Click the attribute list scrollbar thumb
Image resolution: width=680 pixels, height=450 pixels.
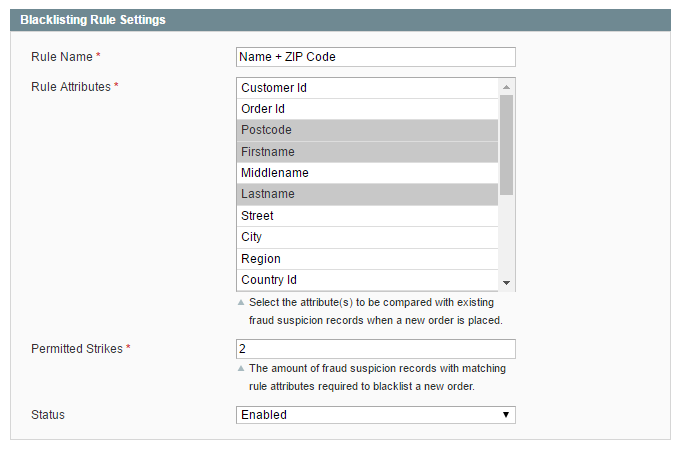506,145
